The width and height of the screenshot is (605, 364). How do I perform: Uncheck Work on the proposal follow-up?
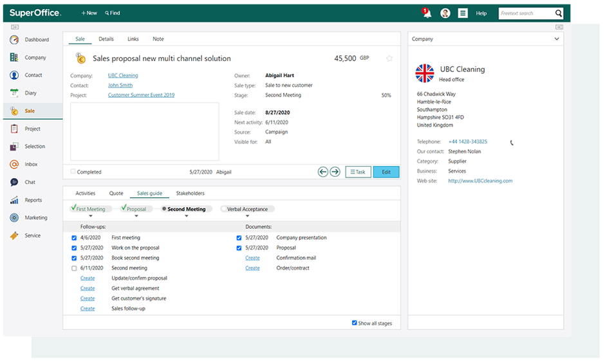[74, 248]
